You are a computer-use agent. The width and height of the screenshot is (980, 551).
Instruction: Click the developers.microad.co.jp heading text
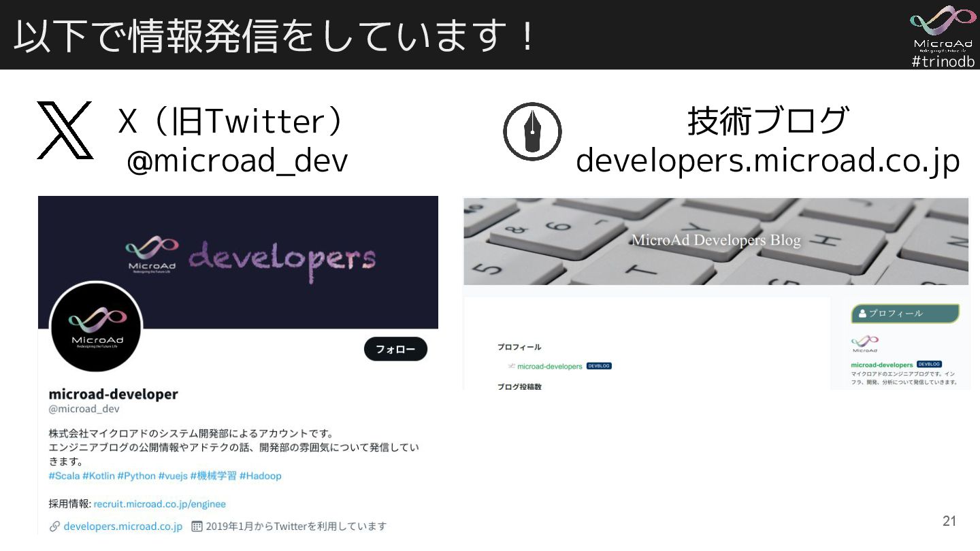pos(768,161)
